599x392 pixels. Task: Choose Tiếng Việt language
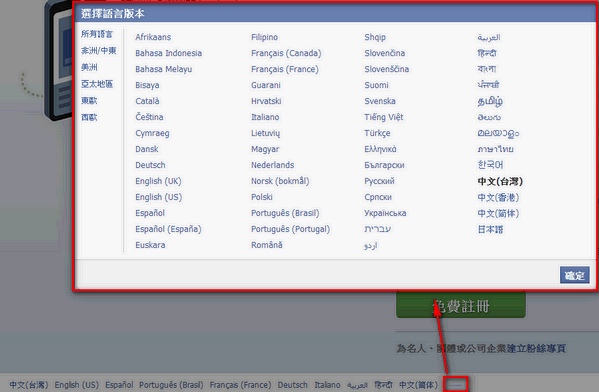384,117
